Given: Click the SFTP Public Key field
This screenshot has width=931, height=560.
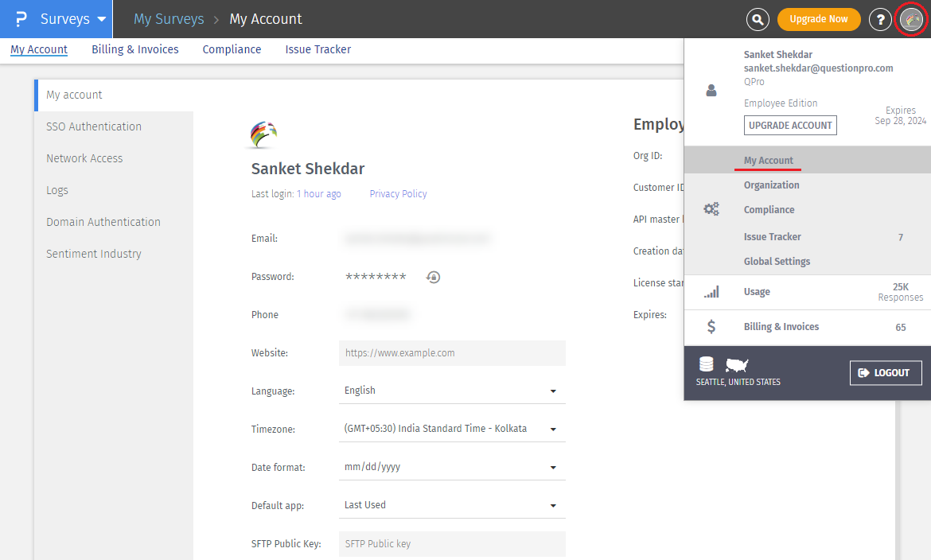Looking at the screenshot, I should (452, 543).
